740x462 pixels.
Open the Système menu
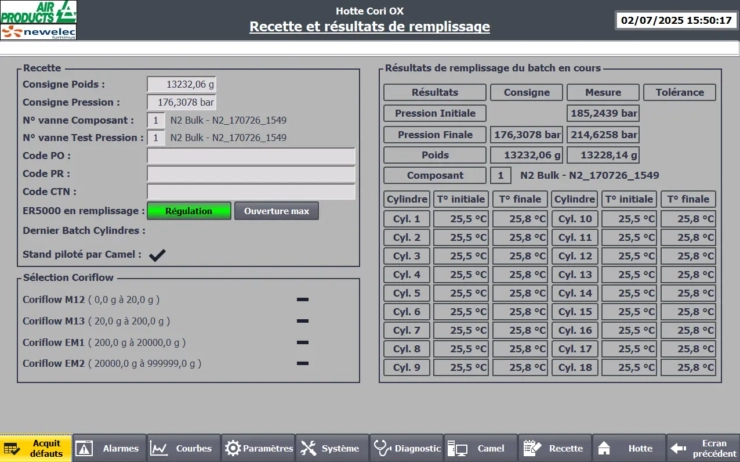332,448
